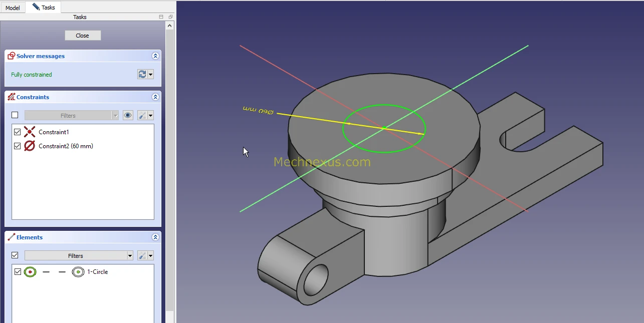Click the solver update refresh icon
The image size is (644, 323).
142,74
